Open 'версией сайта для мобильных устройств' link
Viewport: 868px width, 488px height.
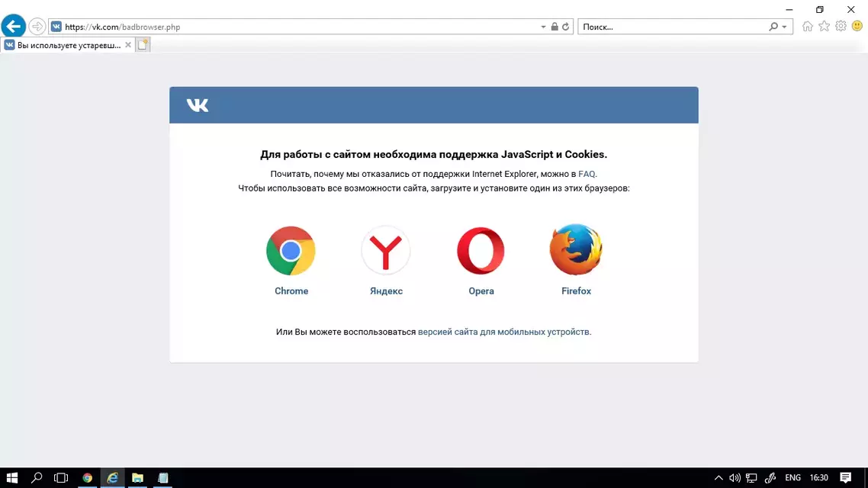click(x=503, y=332)
